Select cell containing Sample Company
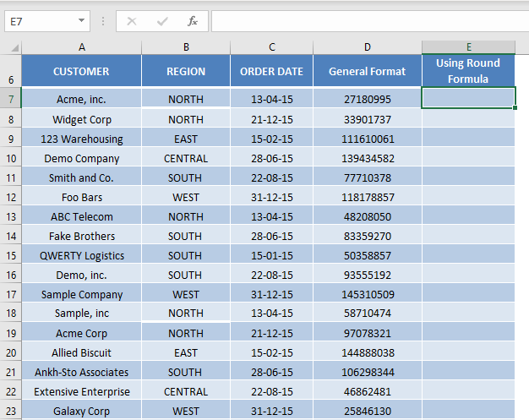Screen dimensions: 529x420 (82, 294)
